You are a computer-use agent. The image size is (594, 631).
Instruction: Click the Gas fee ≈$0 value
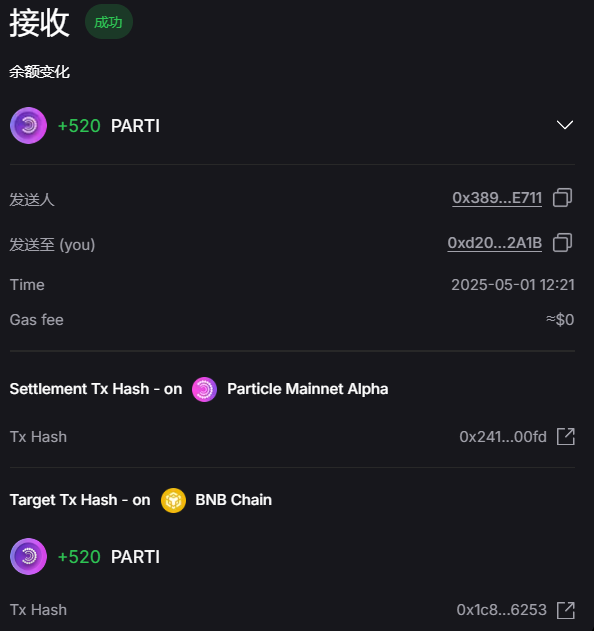click(x=560, y=320)
